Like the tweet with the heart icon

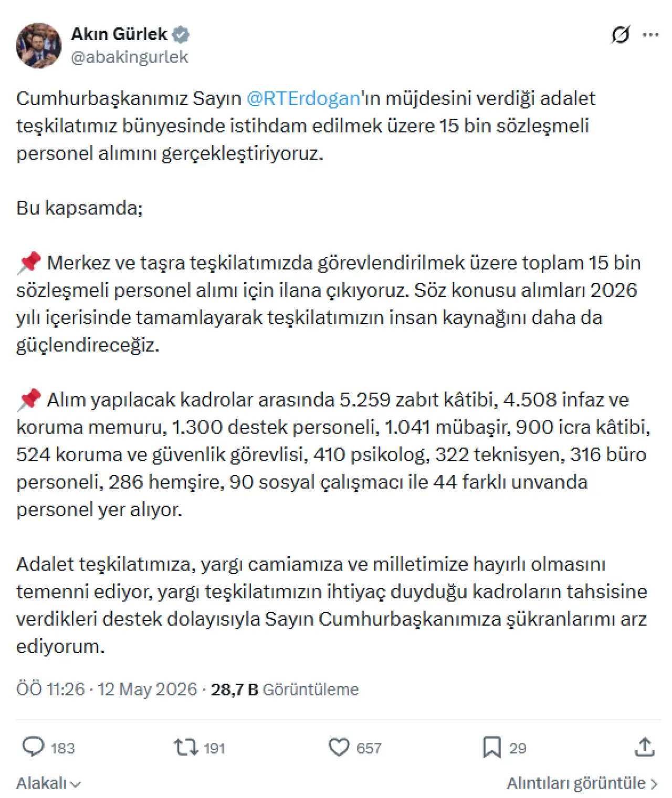click(x=339, y=747)
